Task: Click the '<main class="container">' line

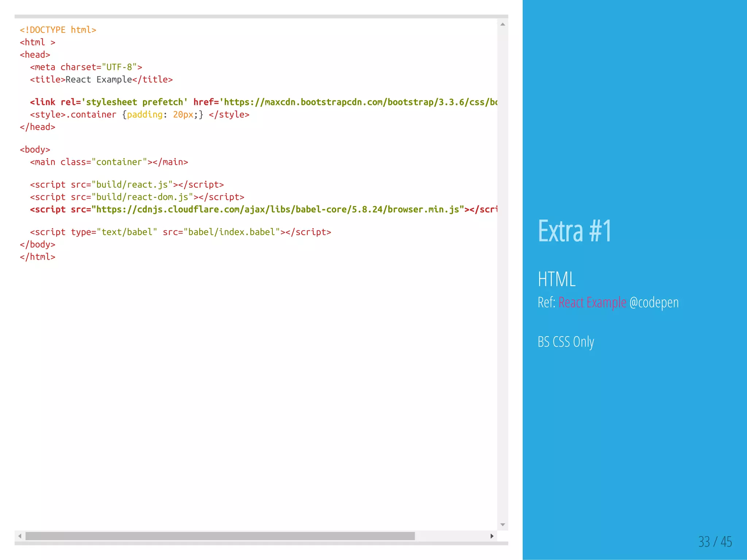Action: (109, 162)
